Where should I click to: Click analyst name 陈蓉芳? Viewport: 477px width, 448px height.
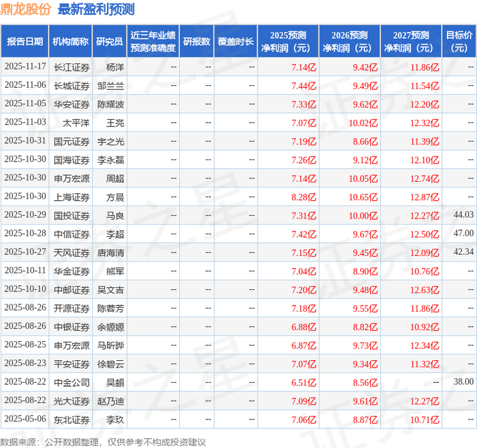coord(110,308)
